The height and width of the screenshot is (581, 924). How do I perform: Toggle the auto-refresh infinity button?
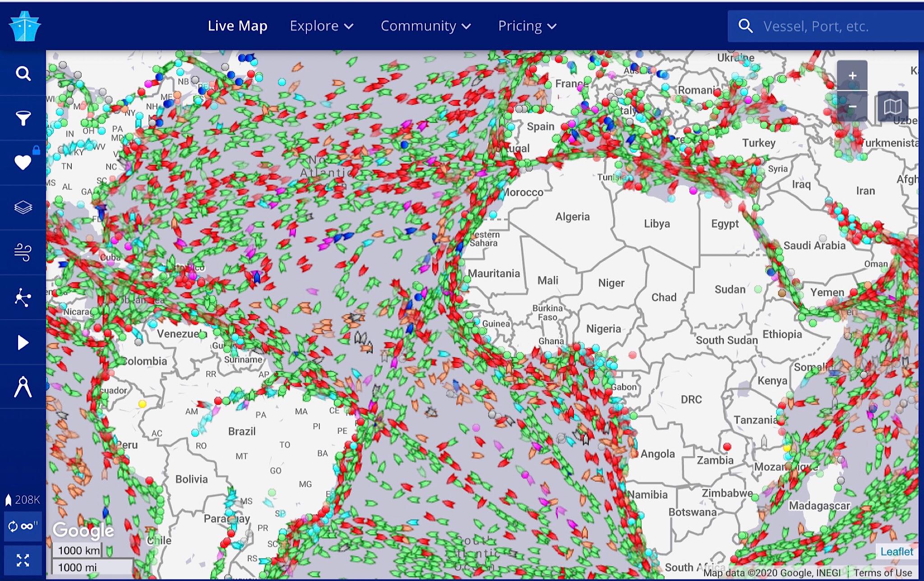(x=23, y=526)
